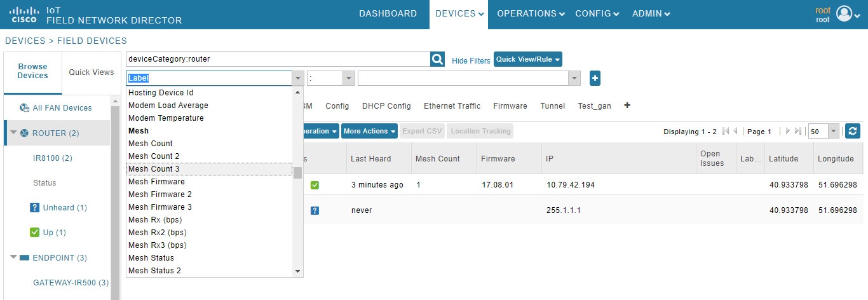This screenshot has height=300, width=868.
Task: Switch to the DHCP Config tab
Action: (386, 106)
